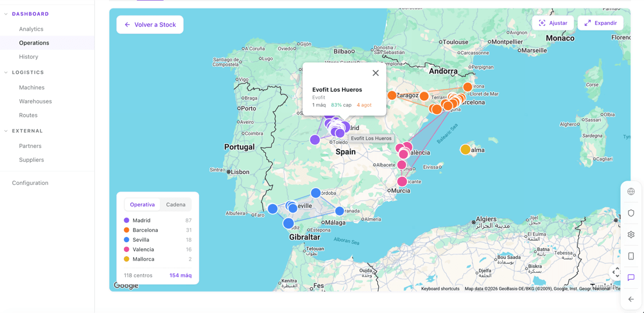Open the gear settings icon
644x313 pixels.
point(631,234)
